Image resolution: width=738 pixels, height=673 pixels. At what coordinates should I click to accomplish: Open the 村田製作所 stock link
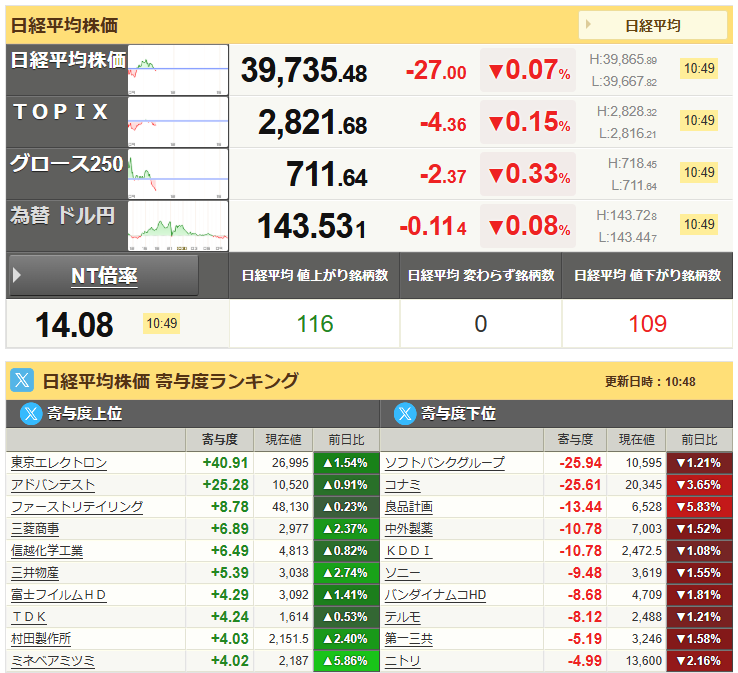[41, 639]
